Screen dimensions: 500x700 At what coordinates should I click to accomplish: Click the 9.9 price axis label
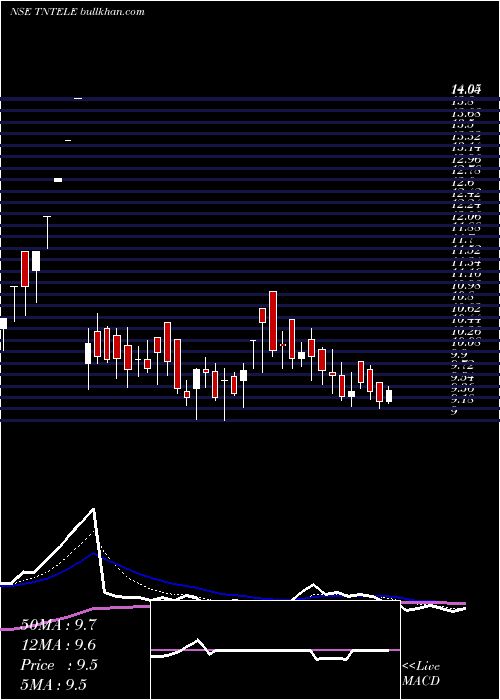(460, 354)
